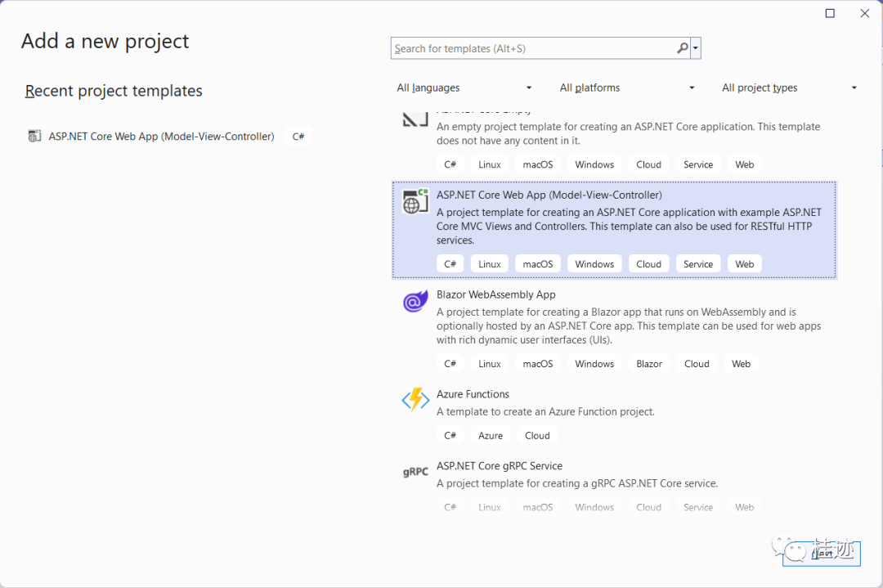Expand the arrow beside the template search box
Viewport: 883px width, 588px height.
coord(696,48)
